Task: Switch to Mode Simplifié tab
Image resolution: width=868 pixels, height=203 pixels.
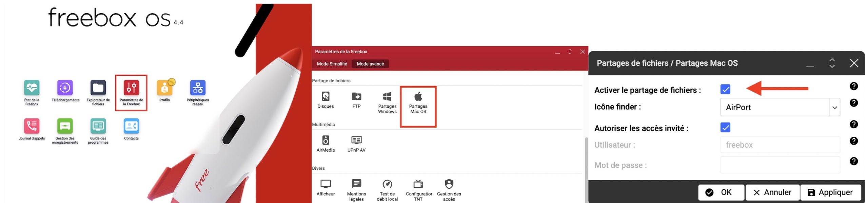Action: click(x=332, y=64)
